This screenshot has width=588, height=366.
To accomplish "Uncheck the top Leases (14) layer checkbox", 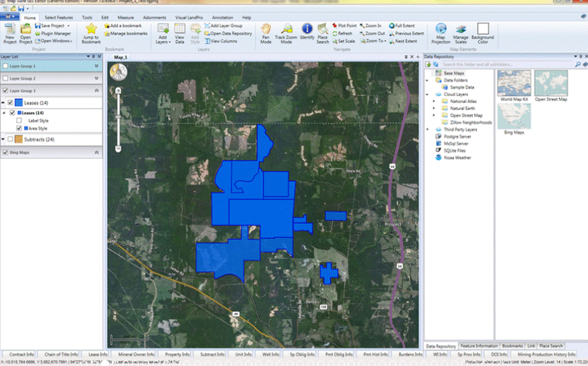I will 10,102.
